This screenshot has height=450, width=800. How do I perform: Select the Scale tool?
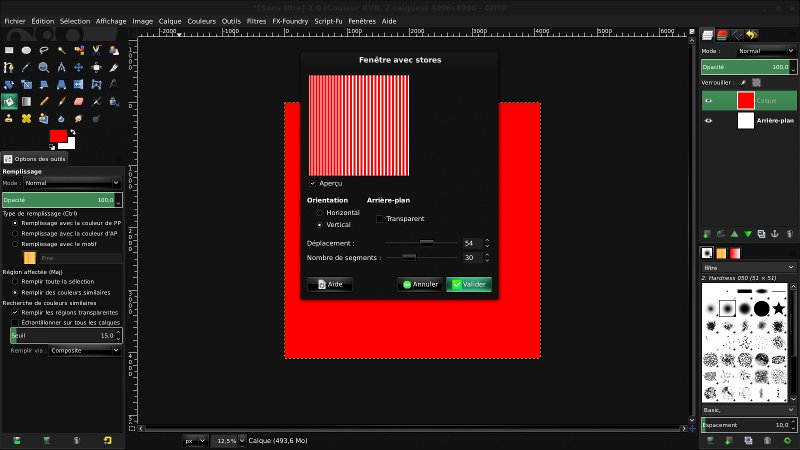coord(27,85)
